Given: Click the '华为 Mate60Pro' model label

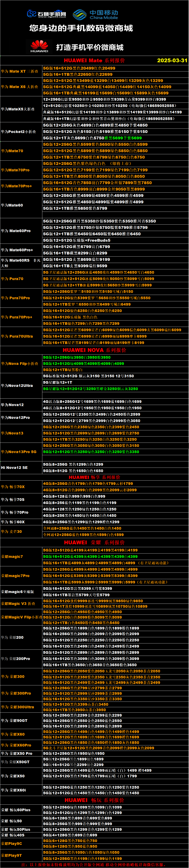Looking at the screenshot, I should (16, 231).
